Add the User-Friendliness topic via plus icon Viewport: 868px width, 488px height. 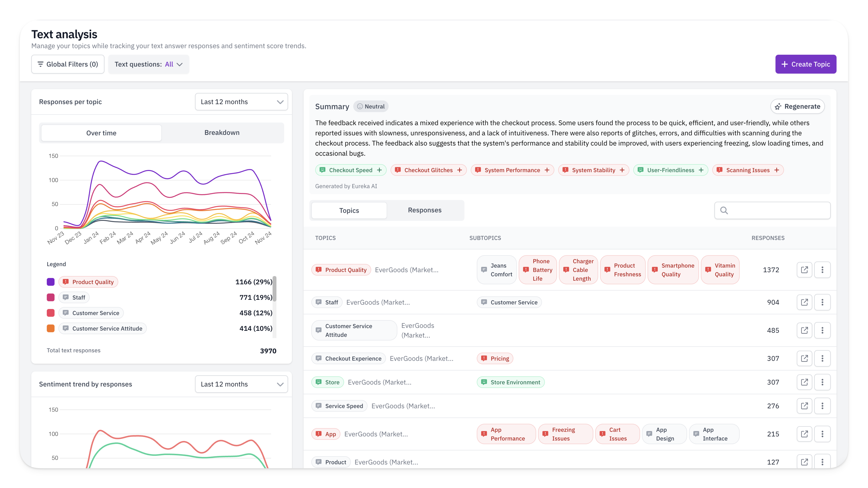pyautogui.click(x=701, y=170)
